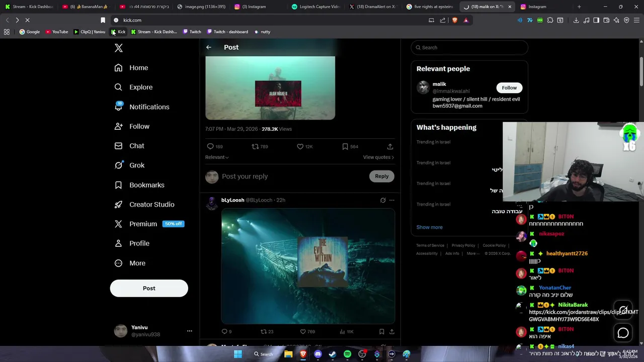This screenshot has height=362, width=644.
Task: Like bLyLoosh reply showing 769
Action: pyautogui.click(x=307, y=331)
